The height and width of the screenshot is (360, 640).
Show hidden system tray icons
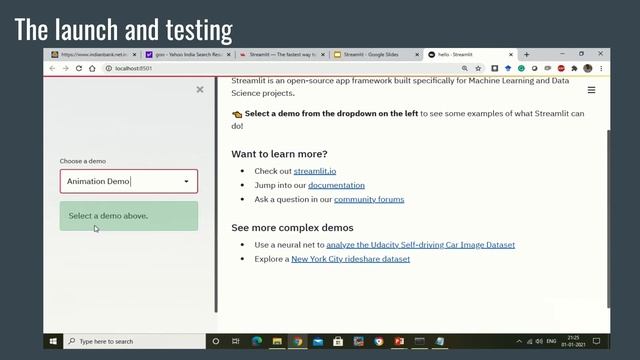click(519, 341)
